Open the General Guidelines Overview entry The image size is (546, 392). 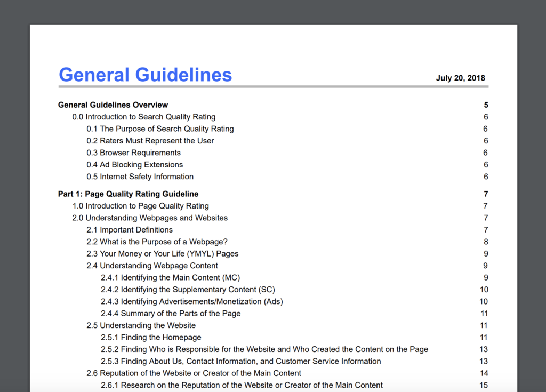[113, 105]
